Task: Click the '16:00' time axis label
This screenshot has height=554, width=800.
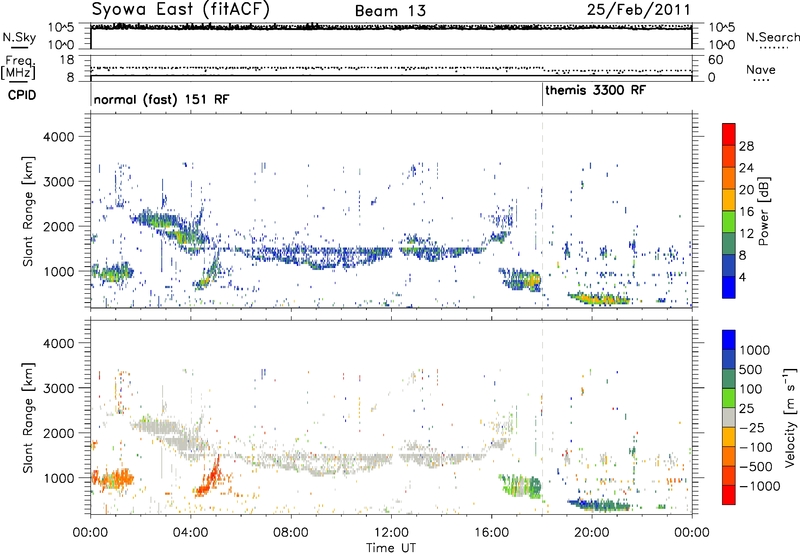Action: pos(491,533)
